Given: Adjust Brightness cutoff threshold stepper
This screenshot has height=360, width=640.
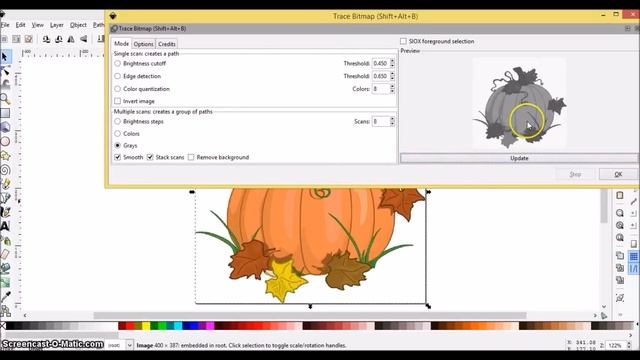Looking at the screenshot, I should [x=392, y=63].
